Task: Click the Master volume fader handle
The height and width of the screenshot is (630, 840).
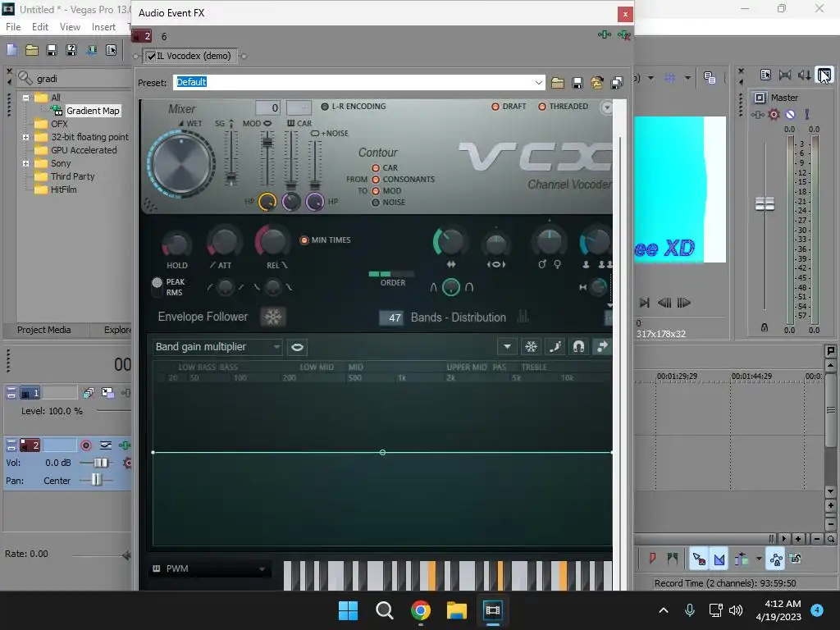Action: click(x=765, y=204)
